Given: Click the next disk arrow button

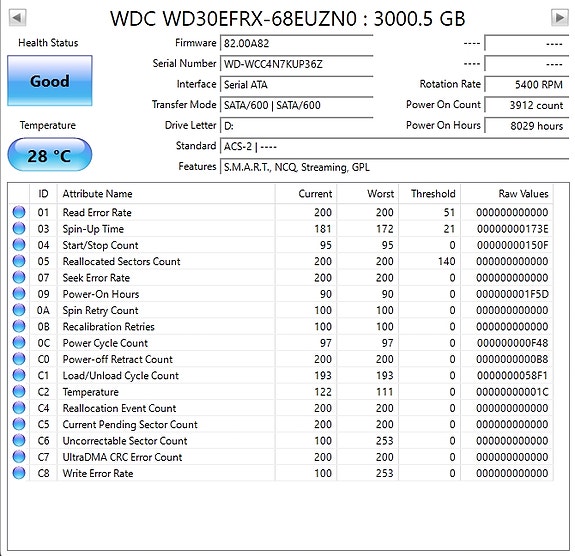Looking at the screenshot, I should pos(560,18).
